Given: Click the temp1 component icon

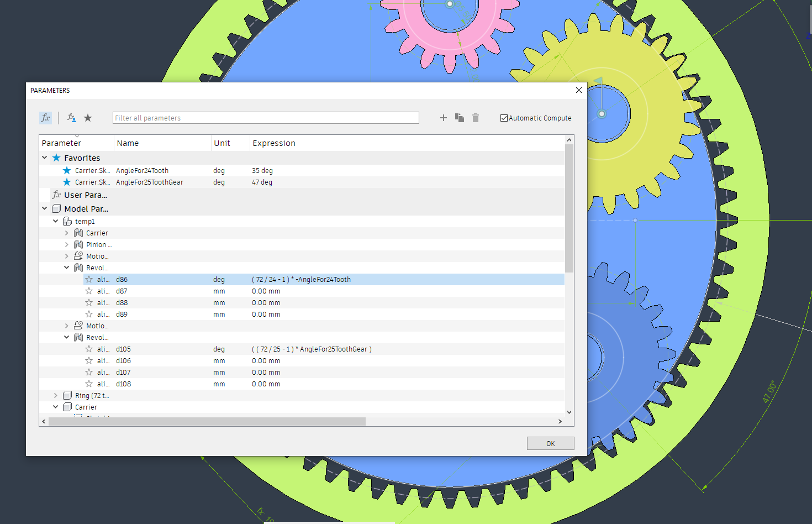Looking at the screenshot, I should pos(67,221).
